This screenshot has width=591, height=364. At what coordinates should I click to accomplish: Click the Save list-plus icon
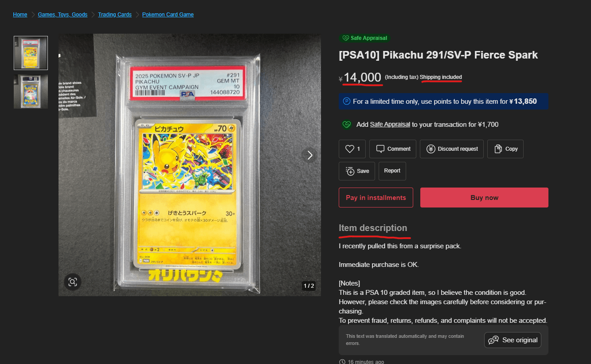tap(350, 171)
